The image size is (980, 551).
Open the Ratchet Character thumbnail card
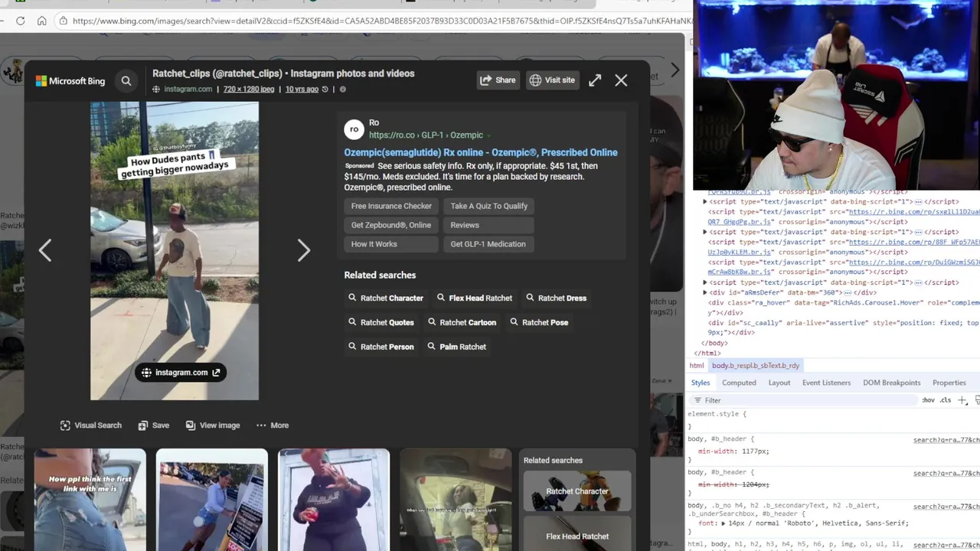click(x=577, y=491)
